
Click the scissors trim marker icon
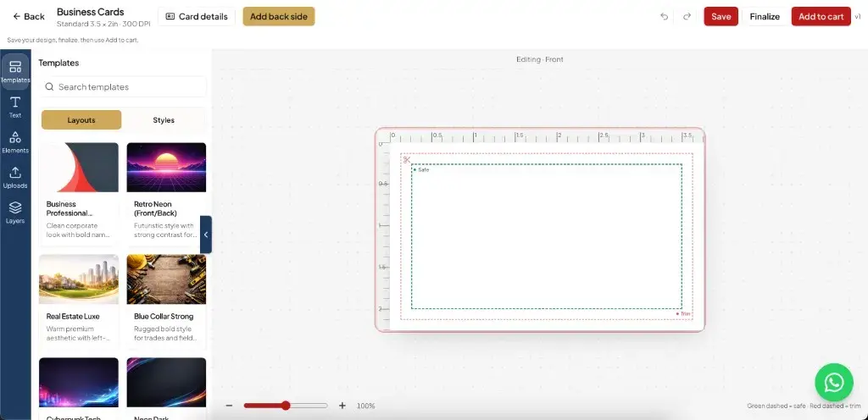(407, 160)
